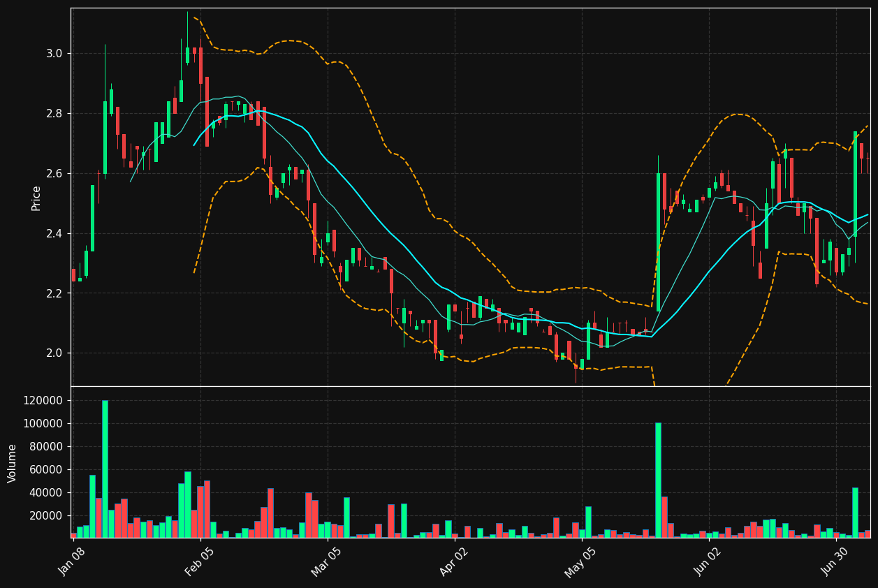Click the tall green candle after Jun 30
Viewport: 878px width, 588px height.
click(x=855, y=184)
